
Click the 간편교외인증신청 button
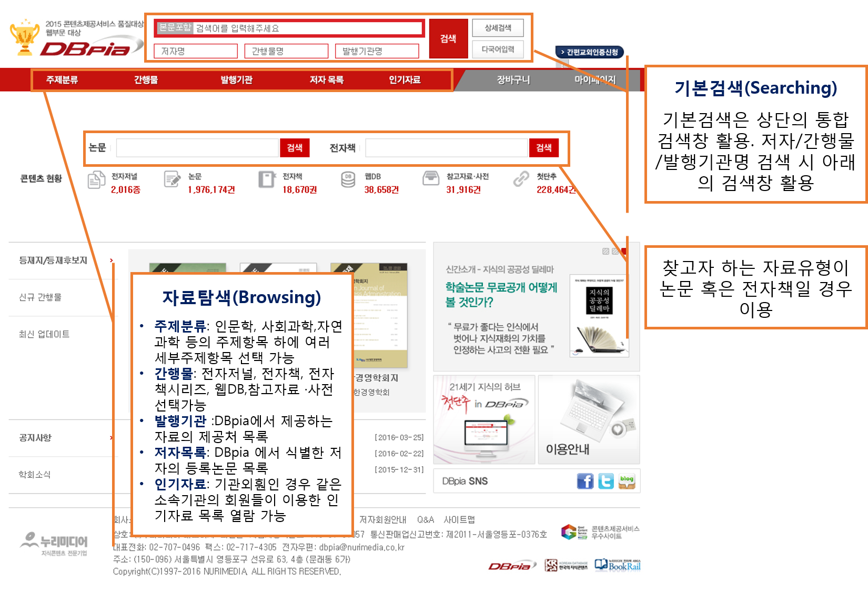point(590,52)
